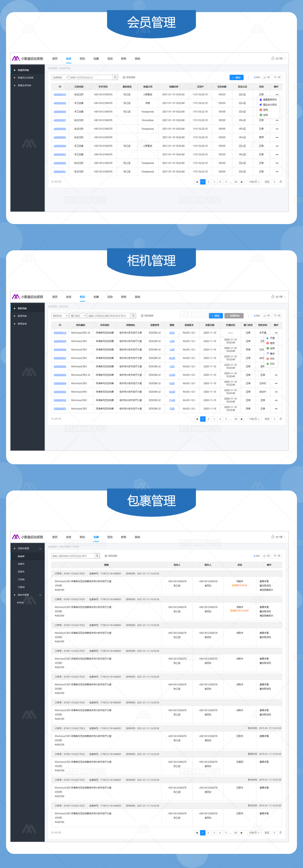
Task: Click 上一页 button in 包裹管理 panel
Action: point(267,556)
